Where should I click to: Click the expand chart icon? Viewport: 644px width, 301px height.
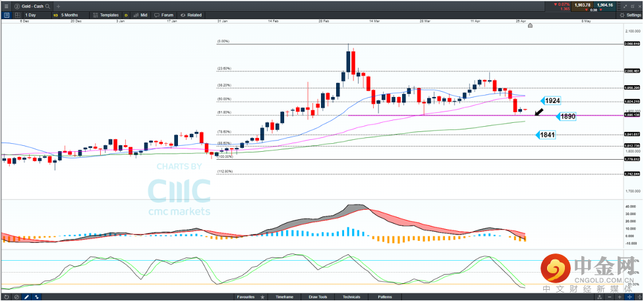point(625,6)
